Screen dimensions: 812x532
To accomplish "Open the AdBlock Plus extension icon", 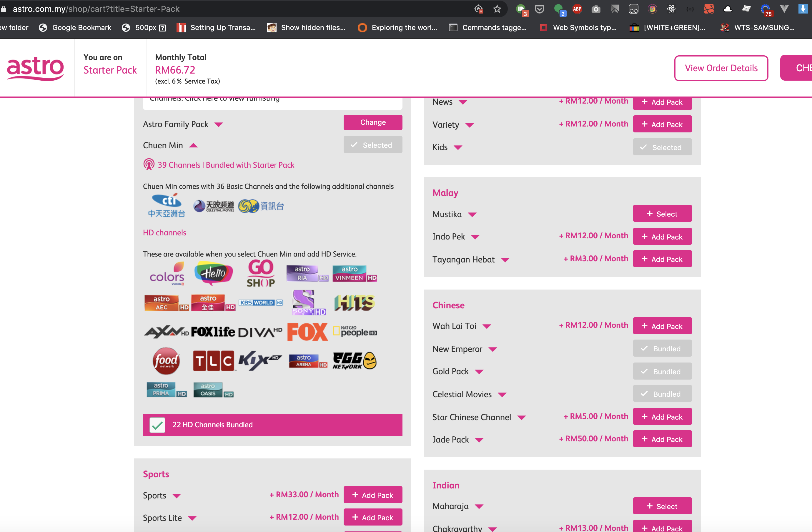I will 577,9.
